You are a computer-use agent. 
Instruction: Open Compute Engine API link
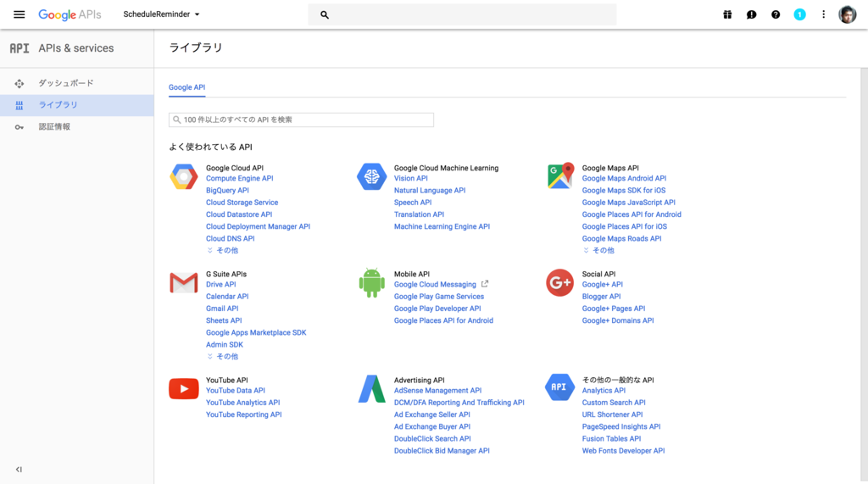[x=240, y=178]
